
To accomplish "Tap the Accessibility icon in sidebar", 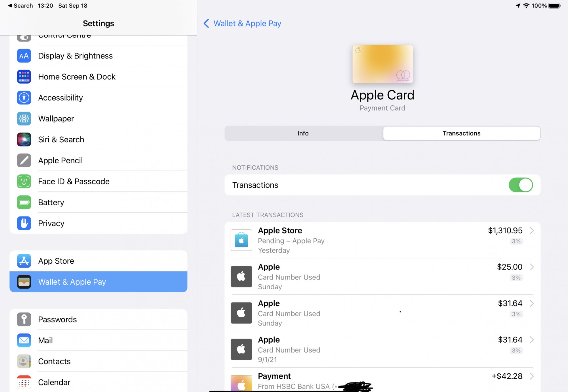I will pos(24,98).
